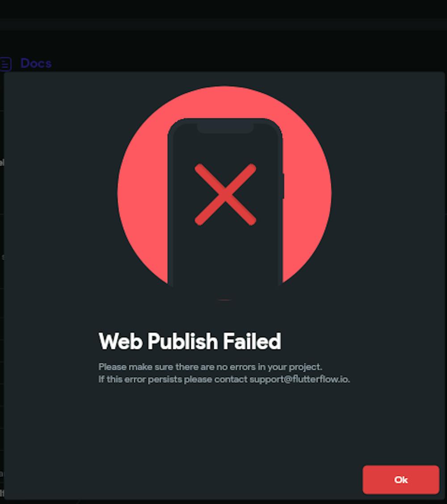Click the dimmed top bar above Docs

[223, 24]
